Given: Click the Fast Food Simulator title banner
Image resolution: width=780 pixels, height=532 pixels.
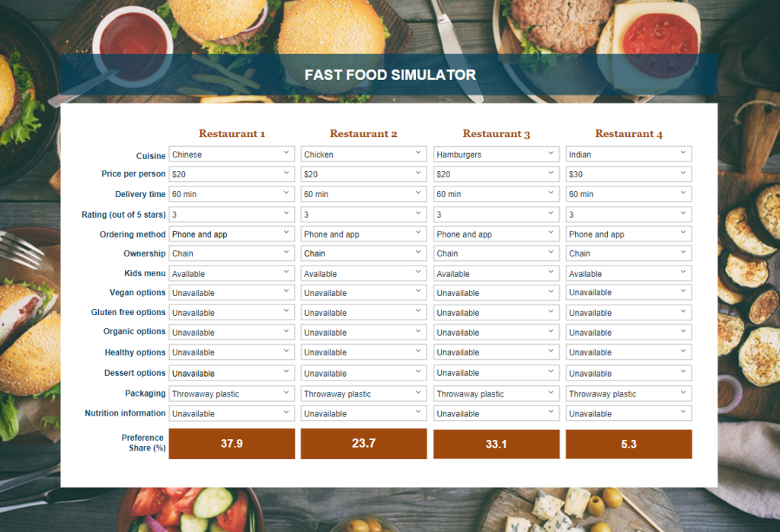Looking at the screenshot, I should point(390,75).
